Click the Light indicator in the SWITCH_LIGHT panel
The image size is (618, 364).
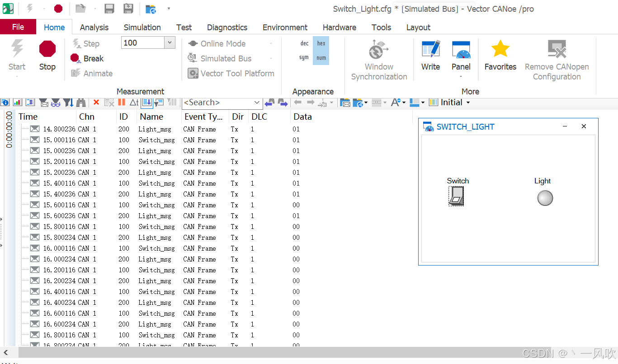[545, 198]
